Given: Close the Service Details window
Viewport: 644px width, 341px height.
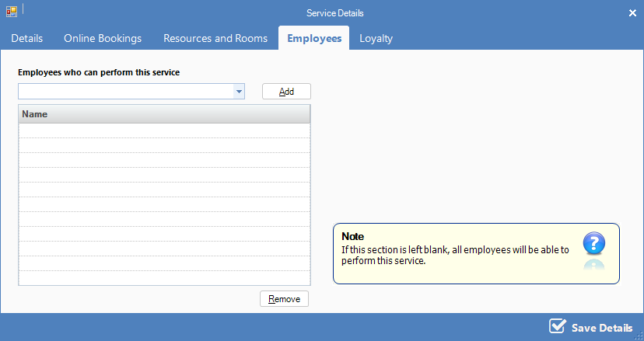Looking at the screenshot, I should tap(632, 13).
